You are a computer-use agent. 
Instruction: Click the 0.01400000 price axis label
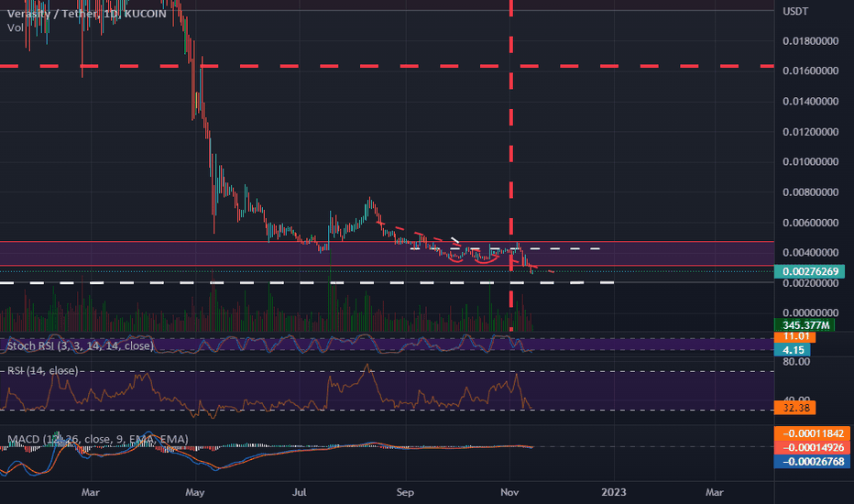coord(810,102)
